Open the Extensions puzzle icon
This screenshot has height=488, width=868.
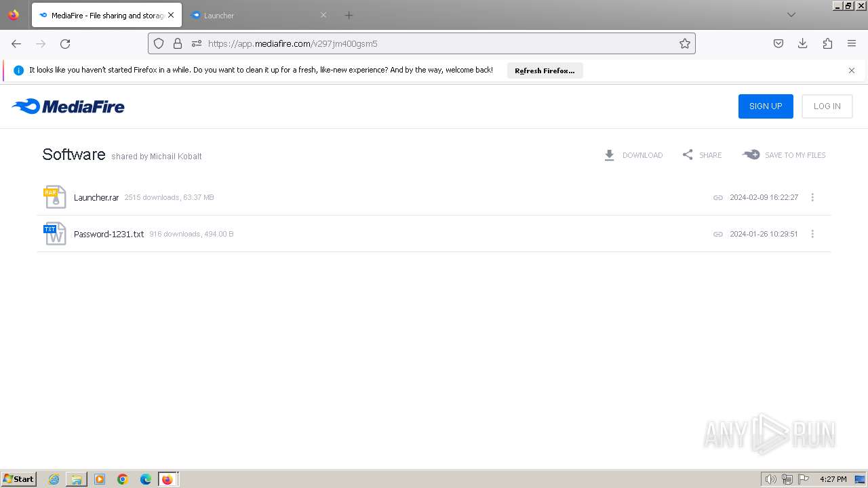point(827,43)
